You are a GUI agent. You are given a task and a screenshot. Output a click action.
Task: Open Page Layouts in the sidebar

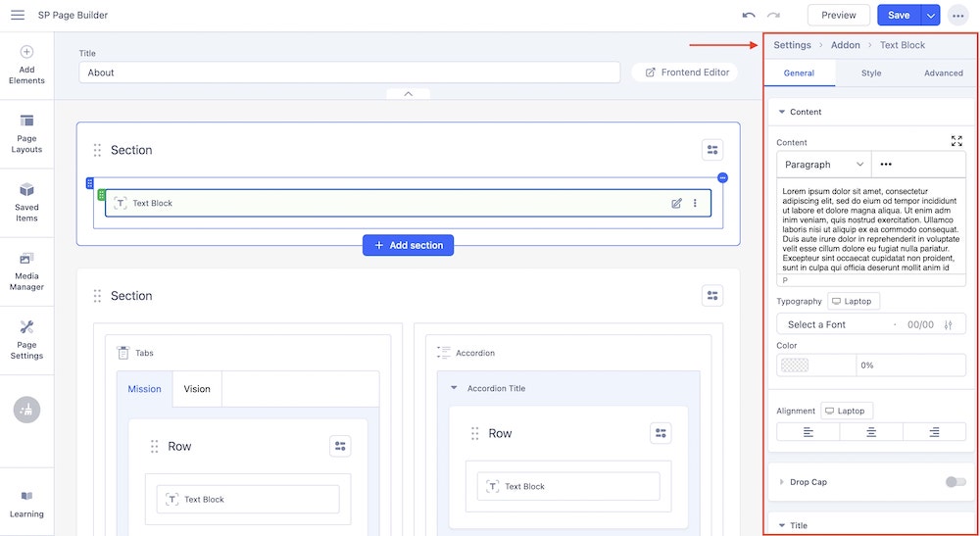click(x=26, y=133)
